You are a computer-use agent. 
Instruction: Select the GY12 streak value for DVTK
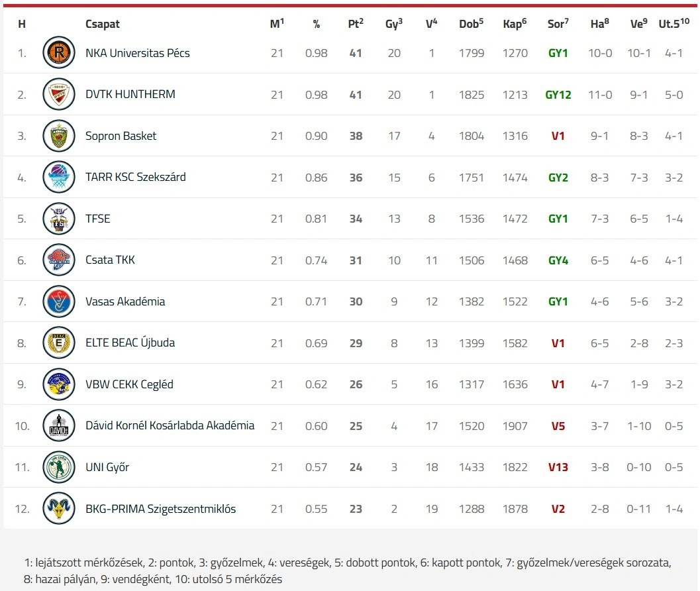(558, 95)
